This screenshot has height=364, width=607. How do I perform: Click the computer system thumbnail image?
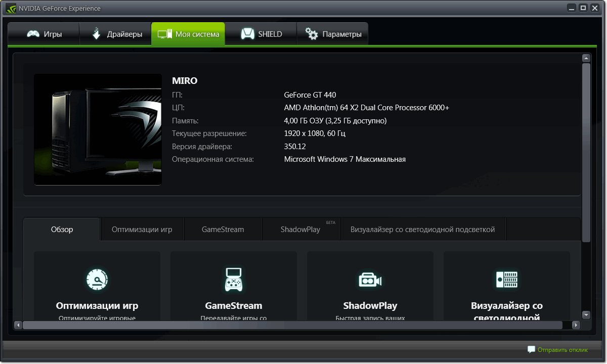pos(98,129)
